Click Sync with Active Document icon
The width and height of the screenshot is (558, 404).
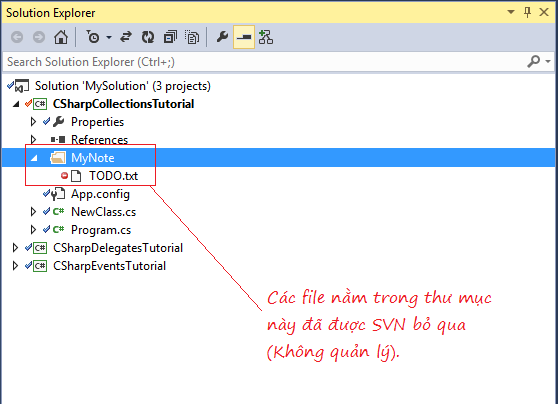point(126,37)
